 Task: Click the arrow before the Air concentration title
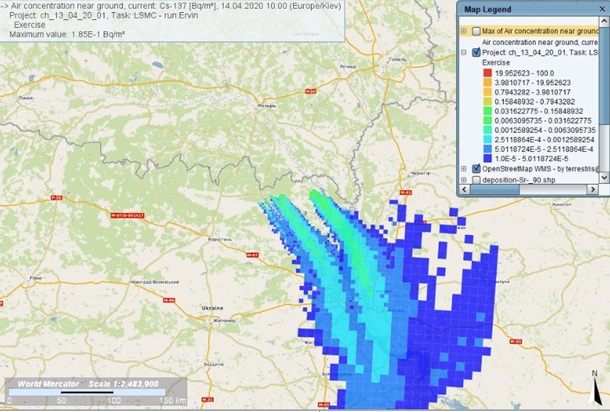tap(4, 5)
